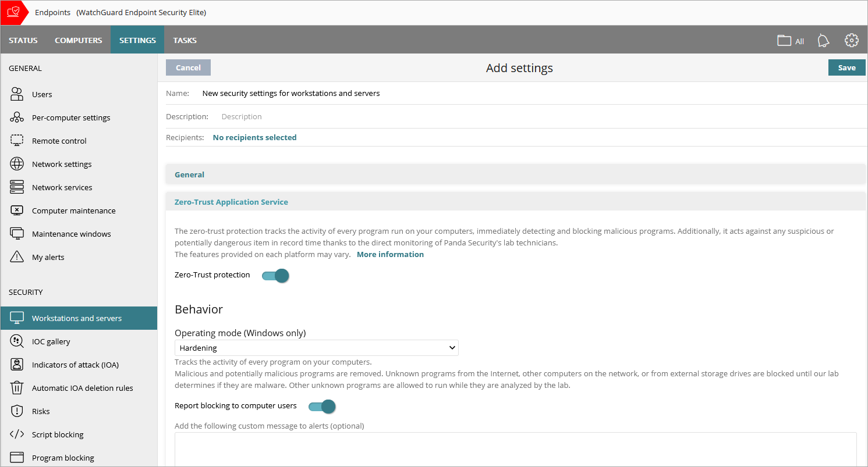The image size is (868, 467).
Task: Open the My alerts warning icon
Action: tap(17, 256)
